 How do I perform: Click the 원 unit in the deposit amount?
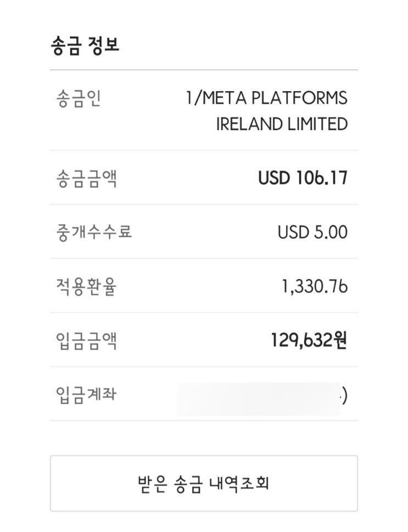coord(340,341)
